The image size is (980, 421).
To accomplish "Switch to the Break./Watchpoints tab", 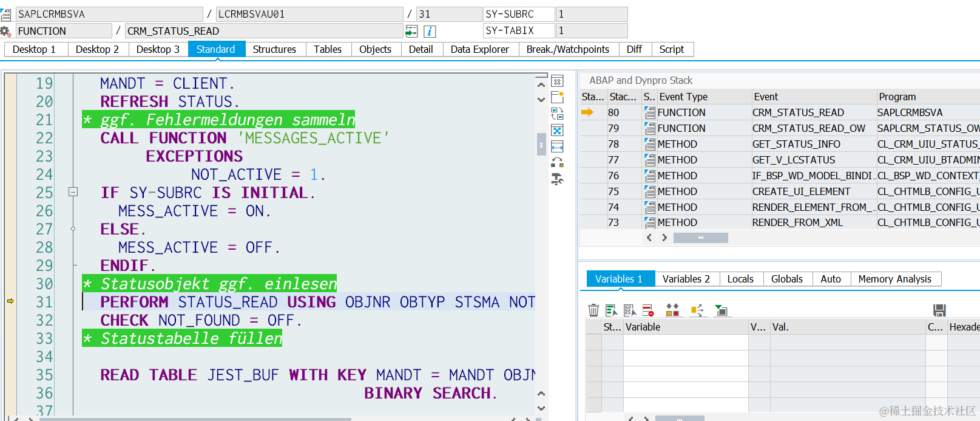I will pyautogui.click(x=568, y=49).
